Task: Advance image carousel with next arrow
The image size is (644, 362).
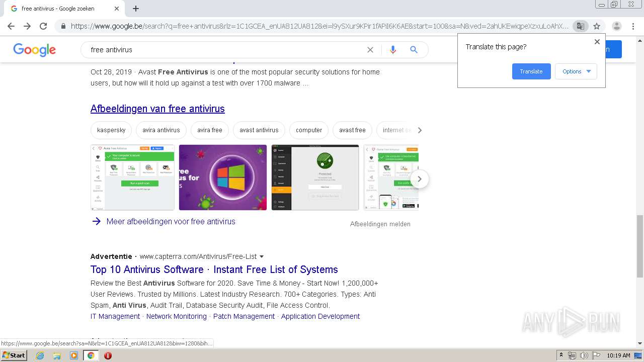Action: pos(419,179)
